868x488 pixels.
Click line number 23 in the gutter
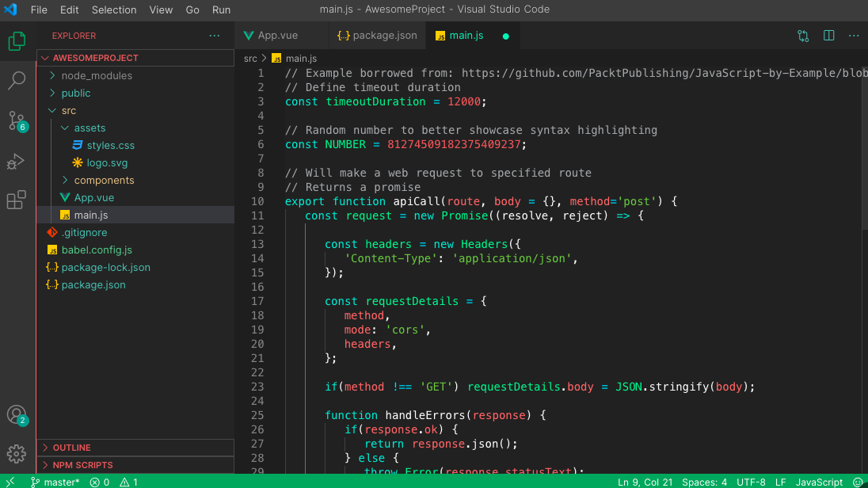[257, 387]
